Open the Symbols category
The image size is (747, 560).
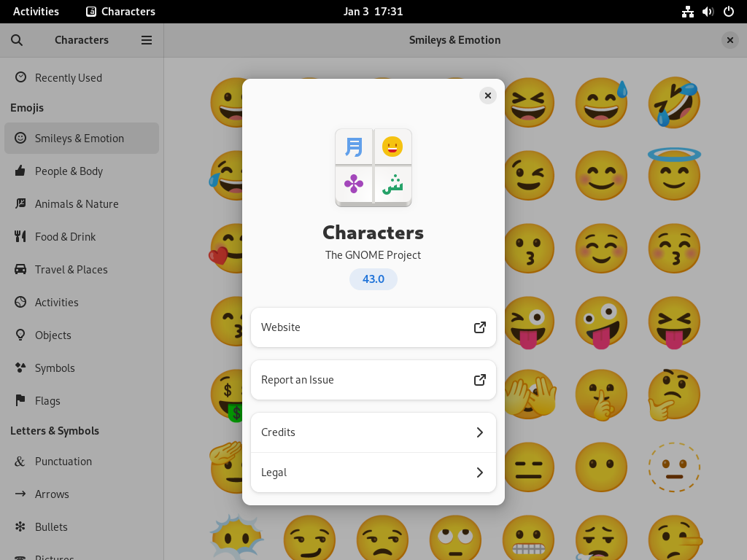coord(82,368)
